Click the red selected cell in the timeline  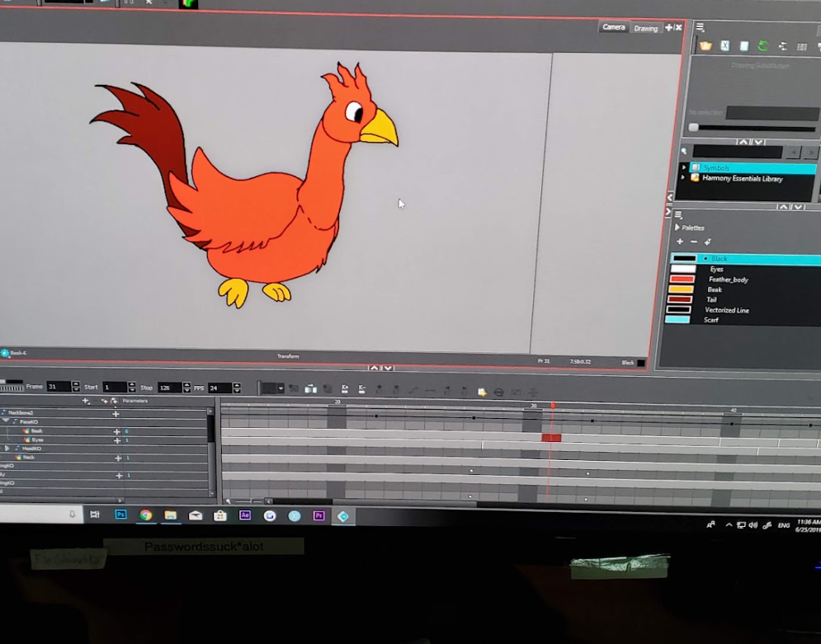tap(551, 438)
